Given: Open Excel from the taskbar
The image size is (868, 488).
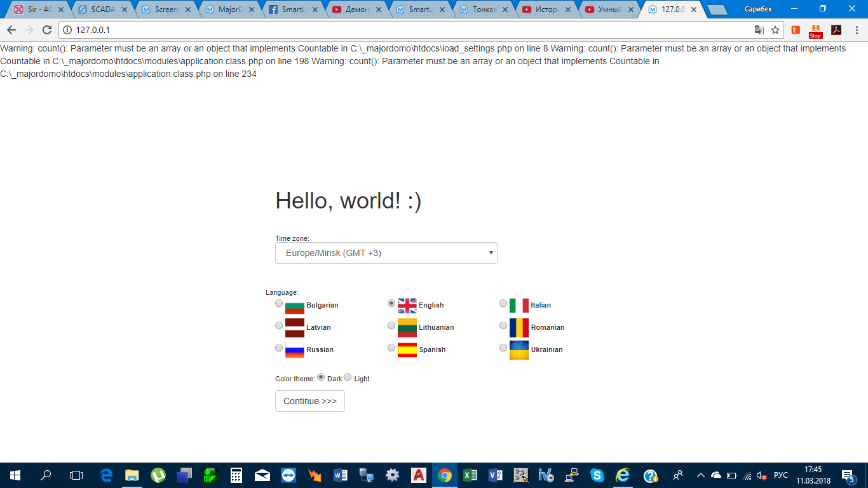Looking at the screenshot, I should click(x=470, y=475).
